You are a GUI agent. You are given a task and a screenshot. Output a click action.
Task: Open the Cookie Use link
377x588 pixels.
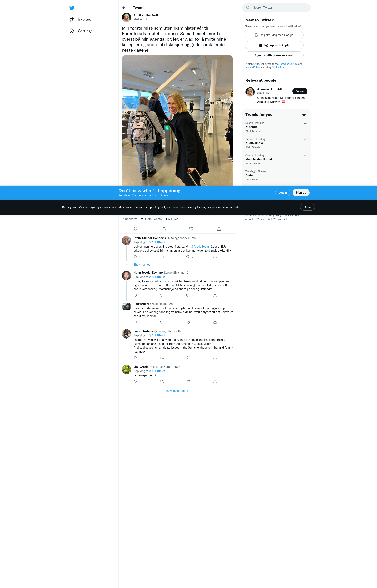pos(278,67)
